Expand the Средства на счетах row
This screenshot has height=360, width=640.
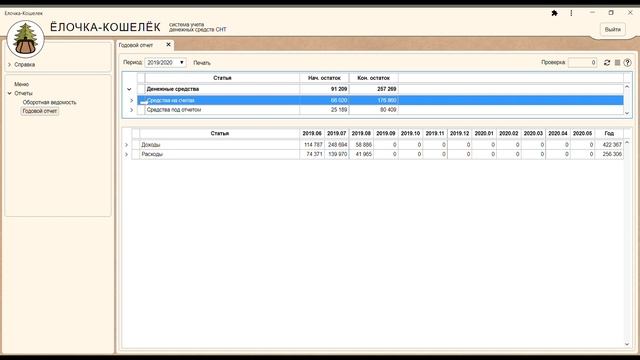[x=131, y=100]
